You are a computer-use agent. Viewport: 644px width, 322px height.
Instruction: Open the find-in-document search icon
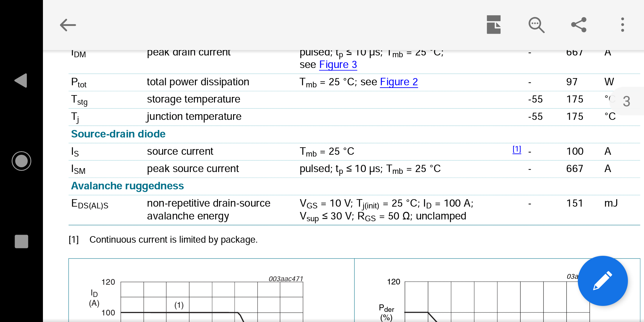click(x=536, y=25)
